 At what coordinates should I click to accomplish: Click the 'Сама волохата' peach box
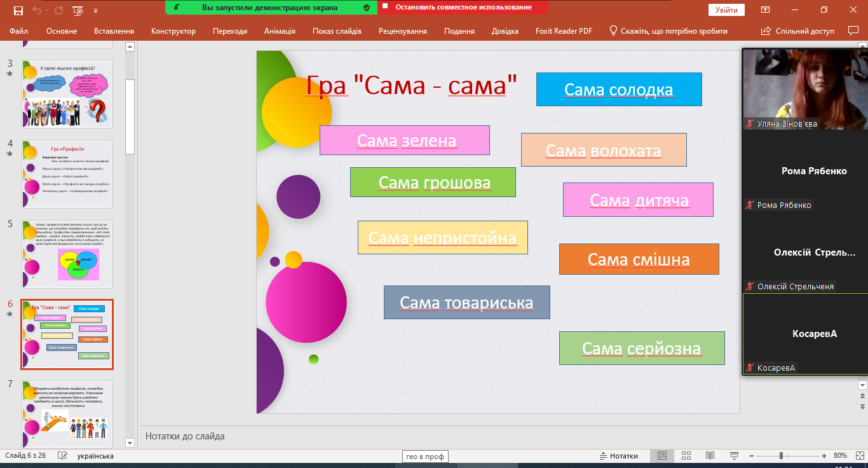click(604, 150)
